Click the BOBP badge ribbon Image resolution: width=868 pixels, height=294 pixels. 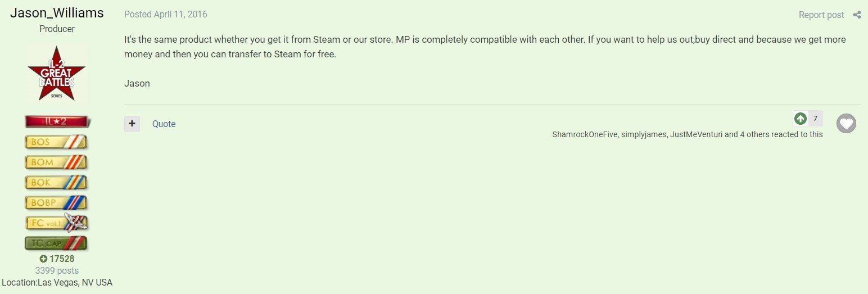tap(56, 202)
